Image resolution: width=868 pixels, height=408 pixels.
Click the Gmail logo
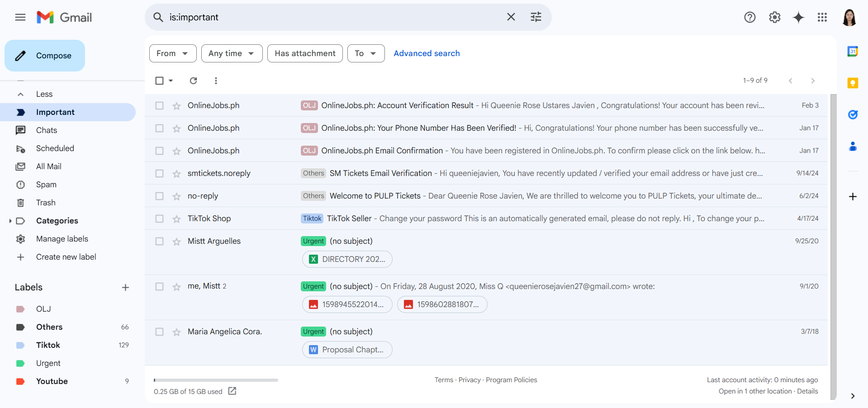click(x=64, y=17)
